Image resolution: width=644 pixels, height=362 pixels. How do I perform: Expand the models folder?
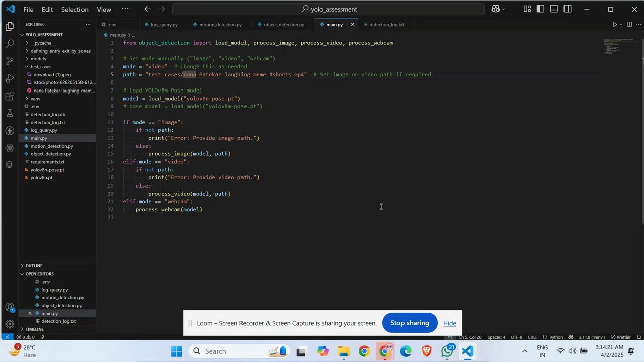(38, 59)
